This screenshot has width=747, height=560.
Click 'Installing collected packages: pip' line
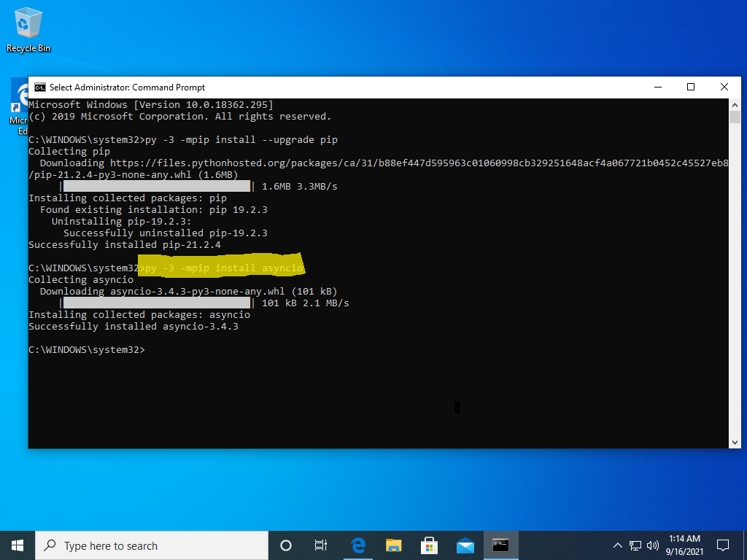128,198
